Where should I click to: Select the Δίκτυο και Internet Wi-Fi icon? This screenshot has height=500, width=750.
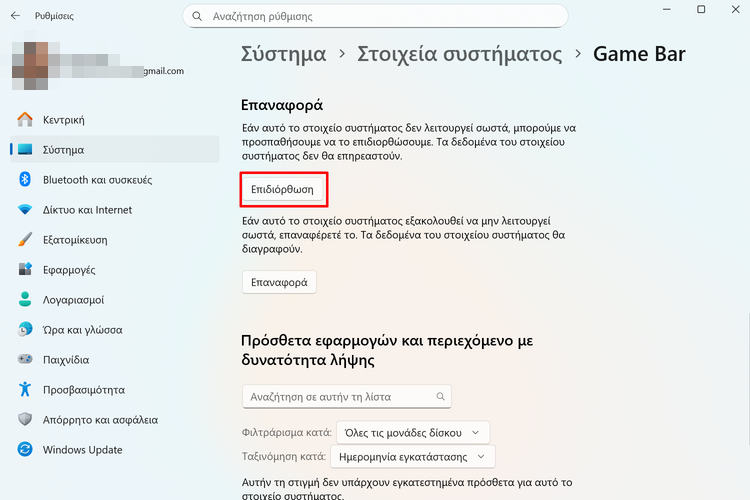[x=26, y=210]
